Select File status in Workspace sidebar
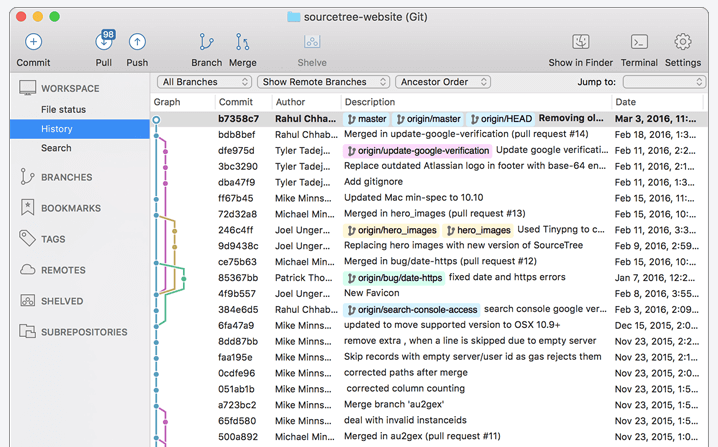Image resolution: width=718 pixels, height=447 pixels. pos(63,110)
